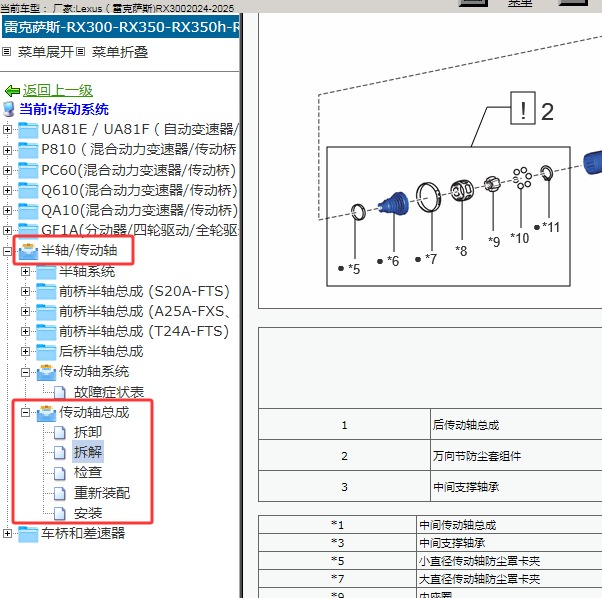
Task: Expand the 前桥半轴总成 (A25A-FXS node
Action: tap(25, 311)
